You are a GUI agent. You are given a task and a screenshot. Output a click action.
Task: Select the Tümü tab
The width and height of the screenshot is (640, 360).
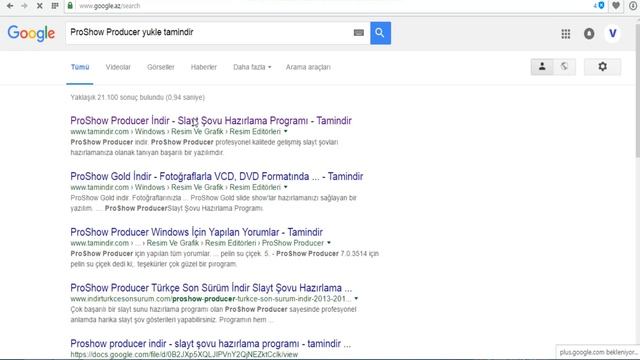click(x=80, y=67)
